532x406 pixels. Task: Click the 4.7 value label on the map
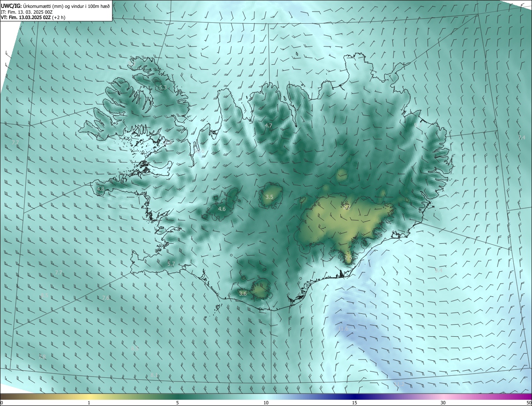268,125
